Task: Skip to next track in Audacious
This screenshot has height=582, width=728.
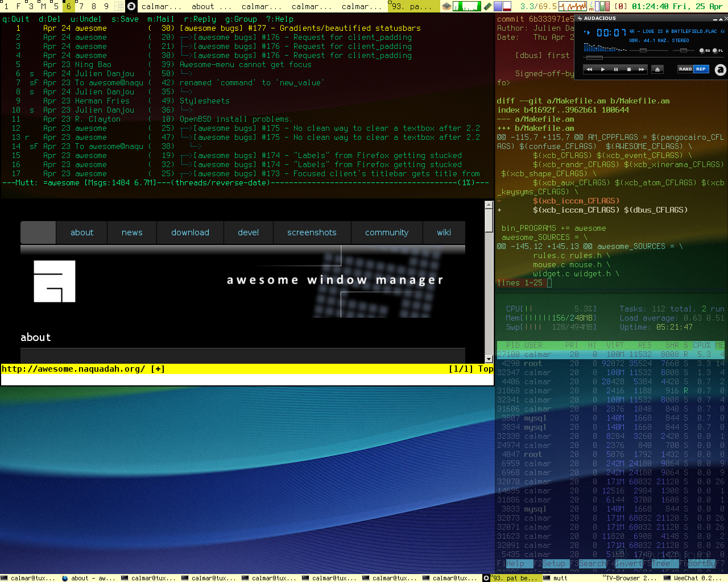Action: 642,69
